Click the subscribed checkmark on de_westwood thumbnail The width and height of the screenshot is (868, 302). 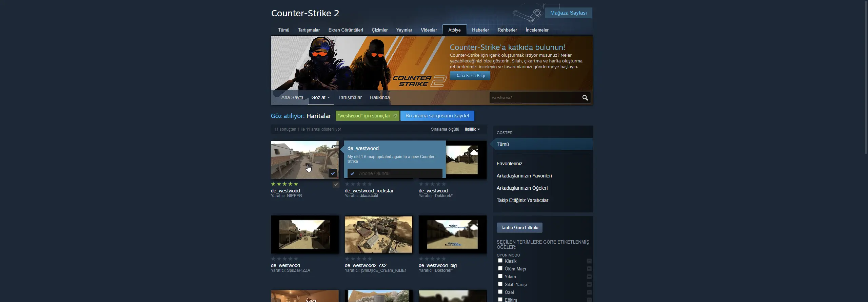coord(333,173)
